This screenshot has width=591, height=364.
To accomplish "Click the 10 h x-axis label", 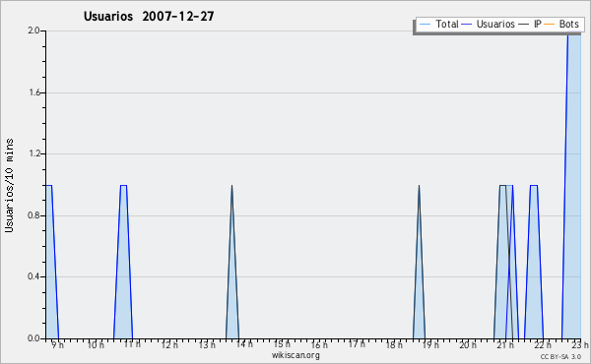I will [x=96, y=344].
